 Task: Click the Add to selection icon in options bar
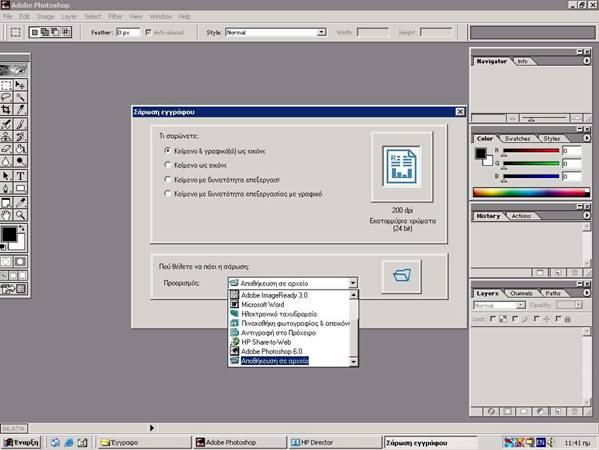pyautogui.click(x=45, y=32)
